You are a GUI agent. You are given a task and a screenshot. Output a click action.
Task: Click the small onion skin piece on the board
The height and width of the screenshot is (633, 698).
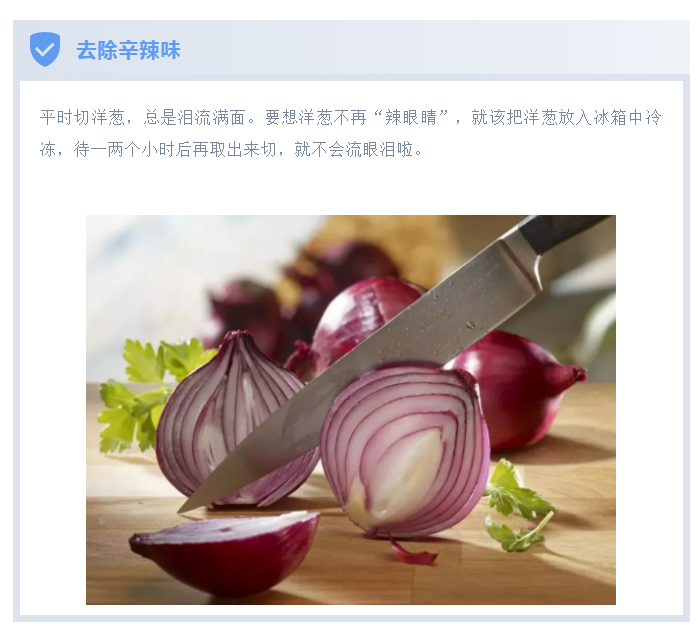coord(413,552)
